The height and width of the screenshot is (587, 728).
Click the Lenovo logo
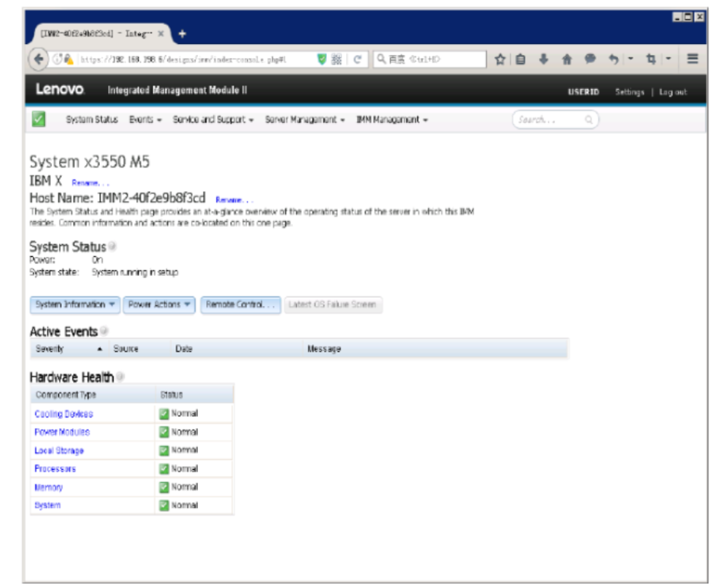60,89
